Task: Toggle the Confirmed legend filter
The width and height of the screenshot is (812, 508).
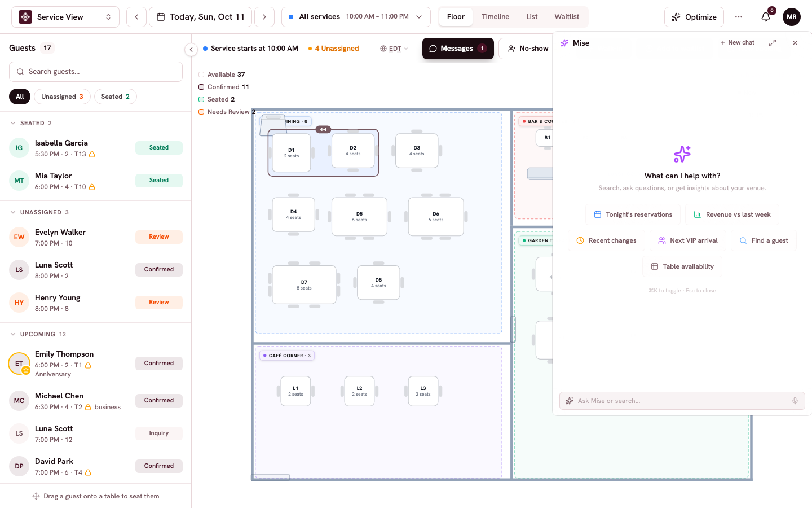Action: [224, 87]
